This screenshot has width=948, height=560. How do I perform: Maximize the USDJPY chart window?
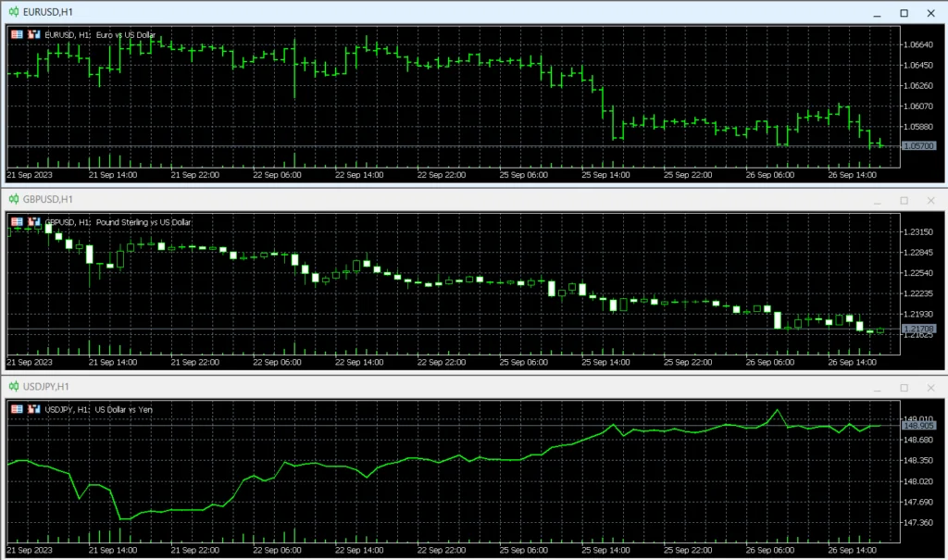(x=904, y=387)
